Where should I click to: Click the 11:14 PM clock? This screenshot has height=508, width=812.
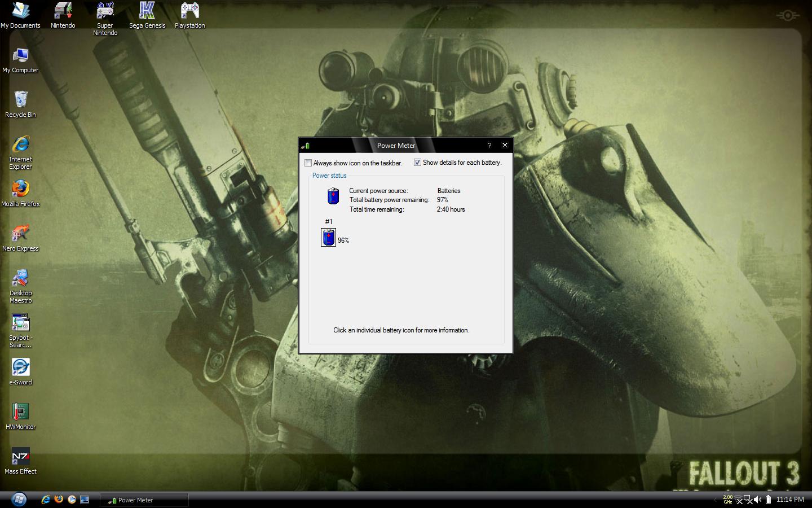click(790, 500)
